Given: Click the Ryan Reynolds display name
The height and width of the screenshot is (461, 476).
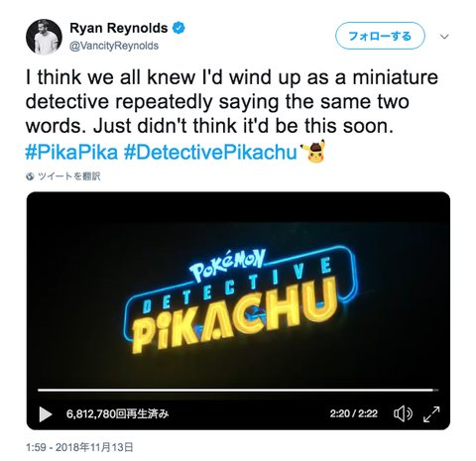Looking at the screenshot, I should [119, 28].
